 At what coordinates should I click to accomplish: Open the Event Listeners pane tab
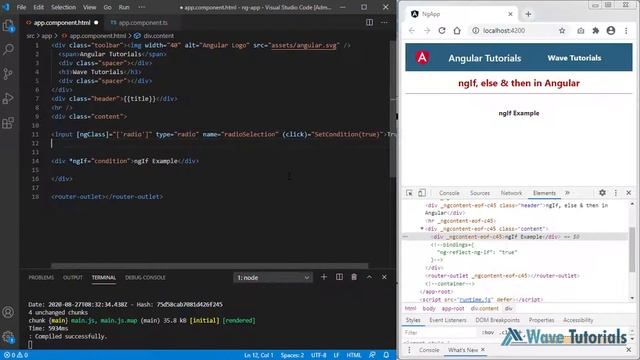448,320
